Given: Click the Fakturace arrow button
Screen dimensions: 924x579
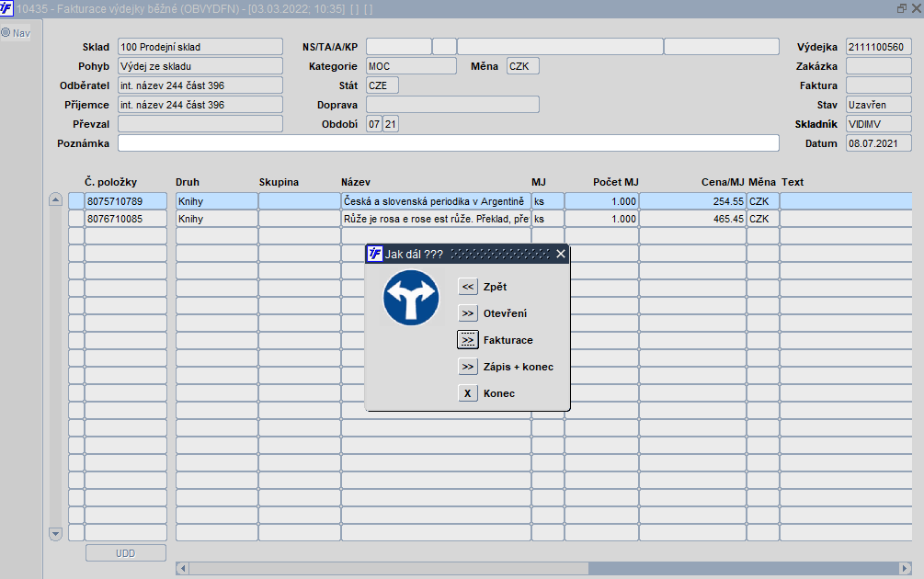Looking at the screenshot, I should (x=467, y=340).
